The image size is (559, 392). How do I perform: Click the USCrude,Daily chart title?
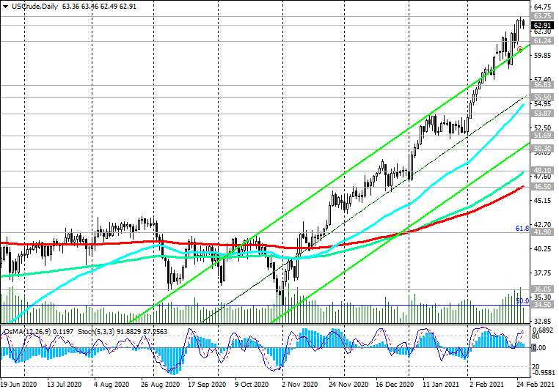click(34, 7)
